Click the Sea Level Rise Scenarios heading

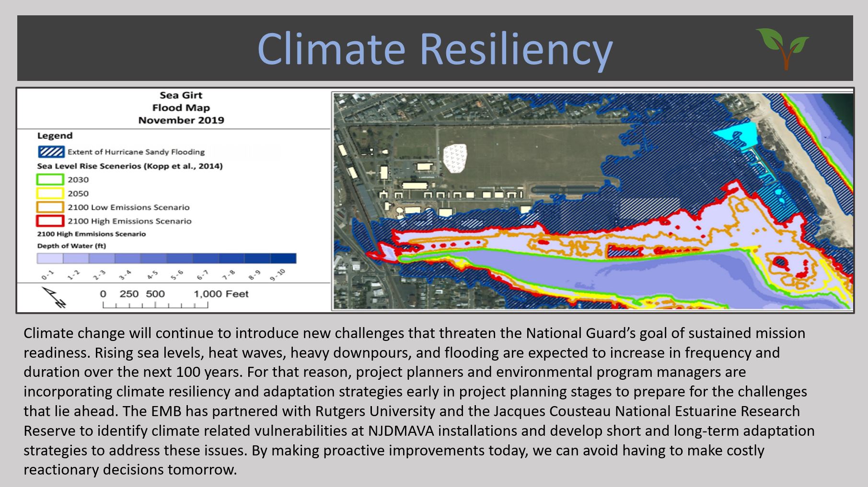(129, 166)
